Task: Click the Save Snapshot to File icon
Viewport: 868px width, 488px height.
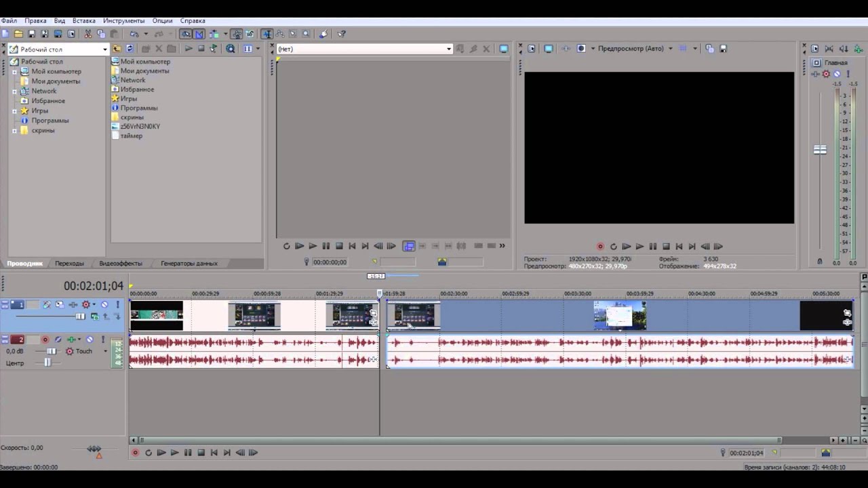Action: [x=724, y=49]
